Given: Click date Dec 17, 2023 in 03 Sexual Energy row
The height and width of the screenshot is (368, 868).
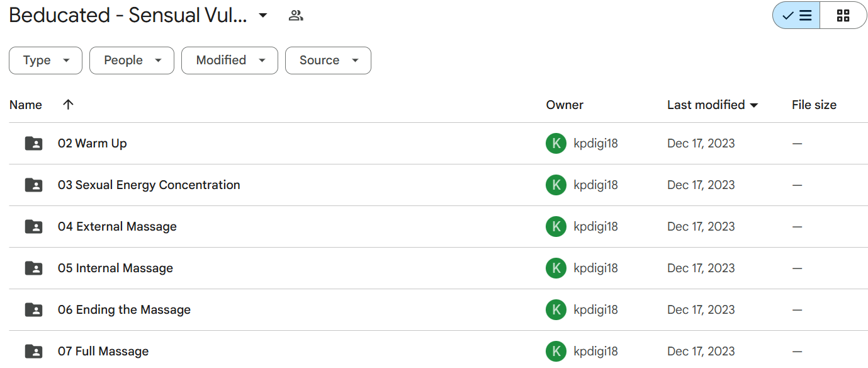Looking at the screenshot, I should coord(701,185).
